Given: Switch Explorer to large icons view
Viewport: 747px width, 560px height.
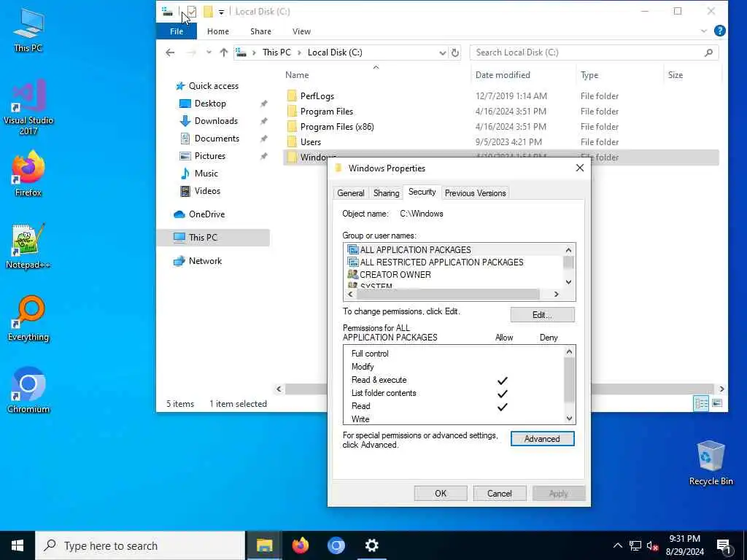Looking at the screenshot, I should click(717, 404).
